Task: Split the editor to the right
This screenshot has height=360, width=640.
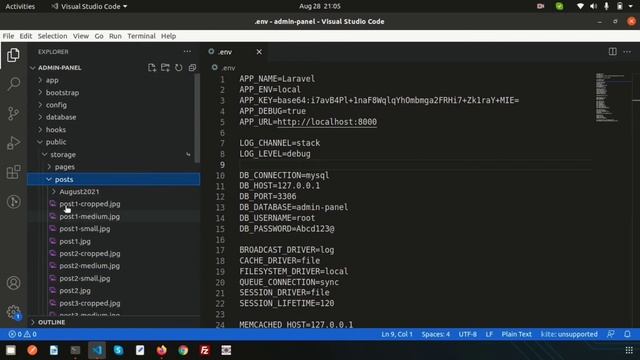Action: click(613, 51)
